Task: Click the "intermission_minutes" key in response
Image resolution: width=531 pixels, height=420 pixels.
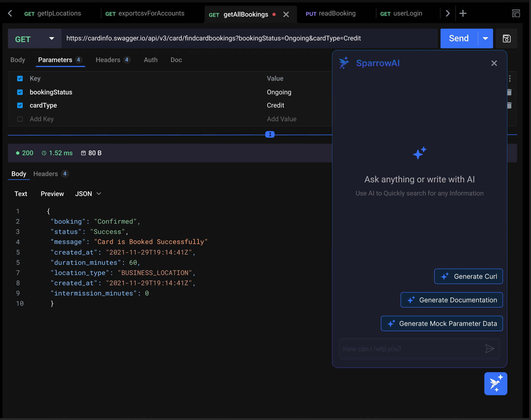Action: coord(94,293)
